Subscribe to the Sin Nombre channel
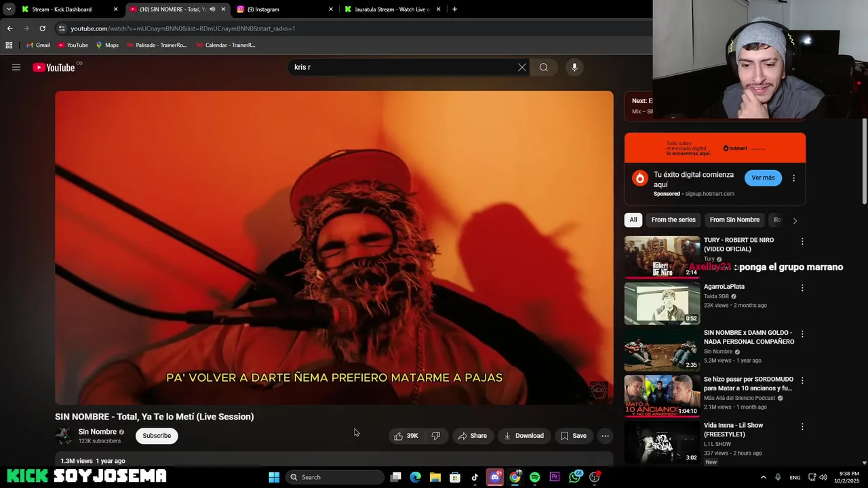868x488 pixels. click(x=157, y=436)
